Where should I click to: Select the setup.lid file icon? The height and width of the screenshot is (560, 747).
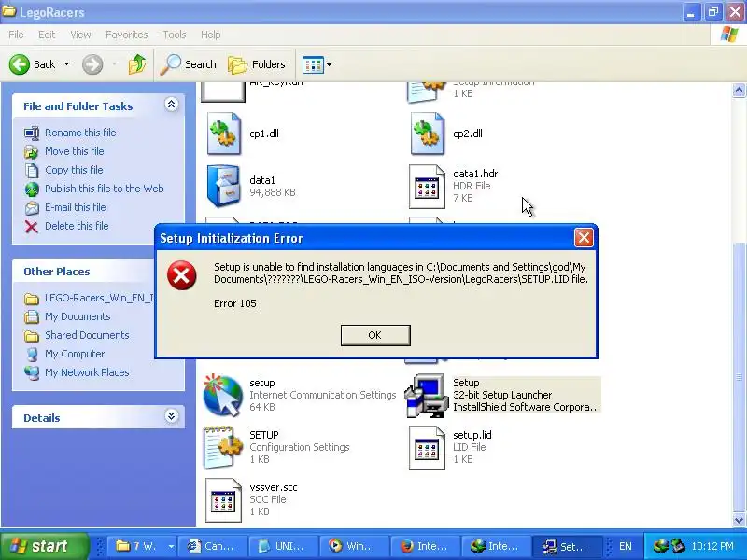[x=427, y=448]
